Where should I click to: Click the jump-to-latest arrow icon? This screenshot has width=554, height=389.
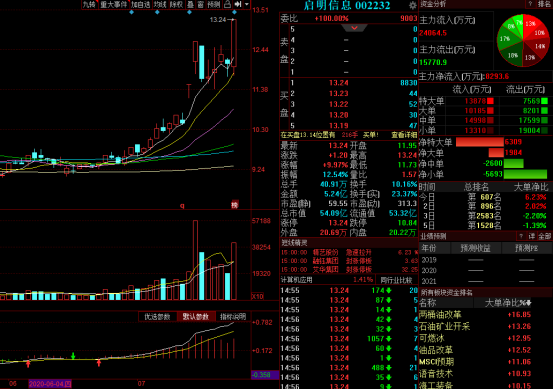[x=238, y=4]
